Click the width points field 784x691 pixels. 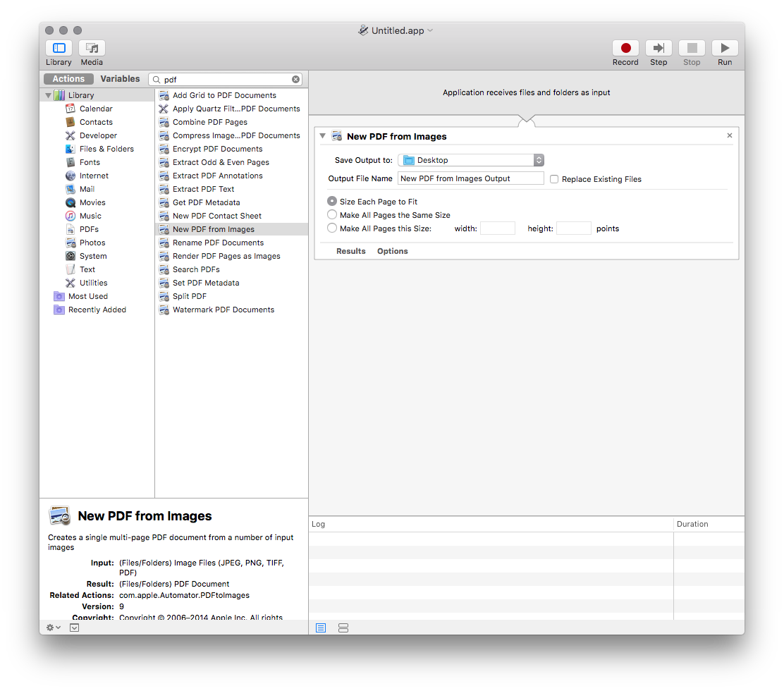[x=498, y=228]
